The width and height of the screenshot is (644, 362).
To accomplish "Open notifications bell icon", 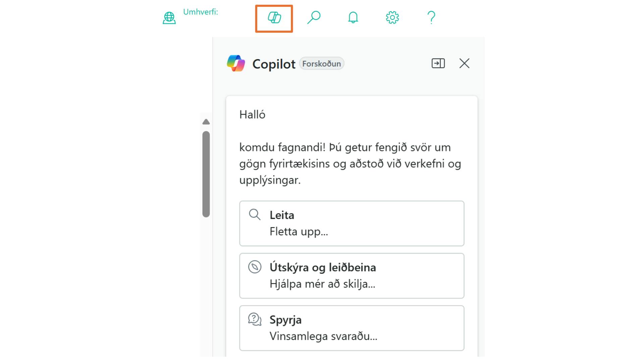I will click(353, 17).
